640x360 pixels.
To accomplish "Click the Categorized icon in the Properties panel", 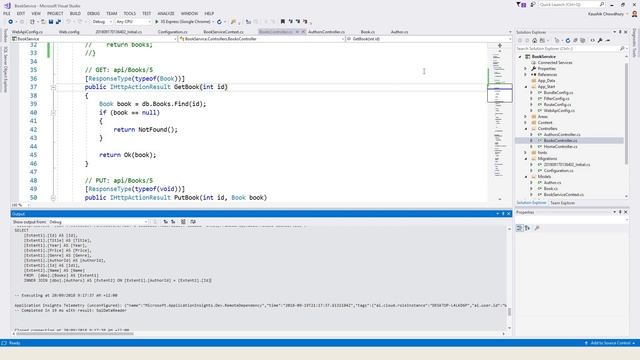I will [519, 228].
